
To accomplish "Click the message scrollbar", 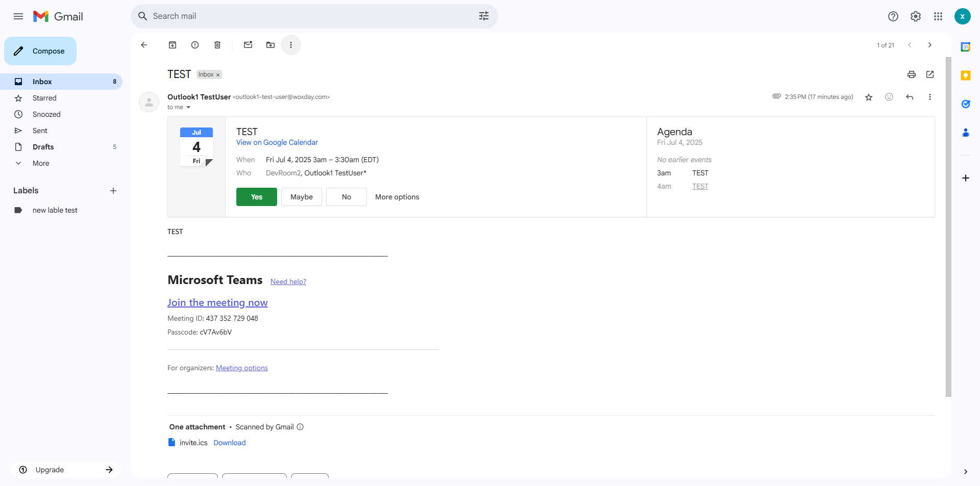I will coord(948,227).
